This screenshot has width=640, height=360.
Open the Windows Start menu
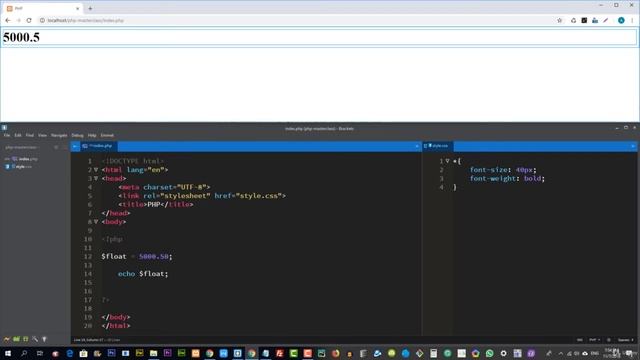pyautogui.click(x=8, y=353)
